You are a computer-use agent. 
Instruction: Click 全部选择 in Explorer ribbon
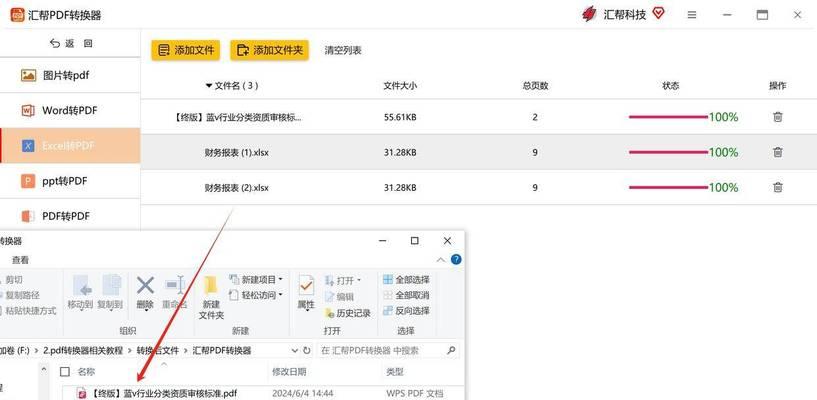pyautogui.click(x=406, y=280)
